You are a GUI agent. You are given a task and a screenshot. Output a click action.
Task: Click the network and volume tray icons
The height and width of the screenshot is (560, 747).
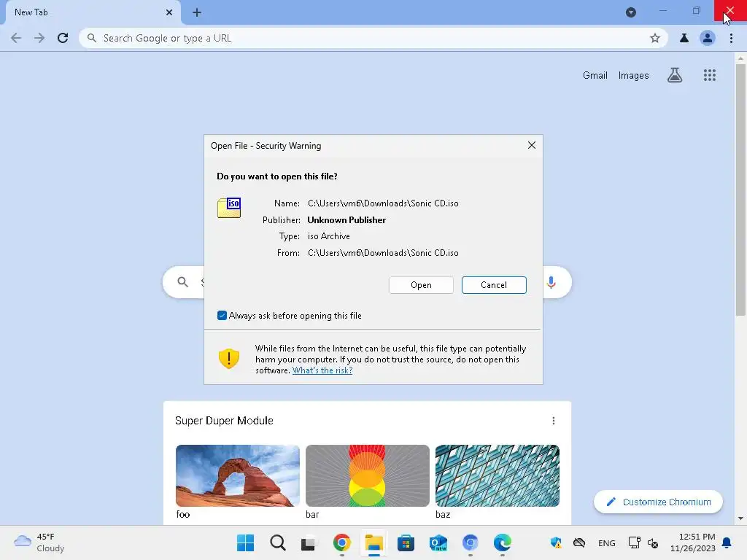643,542
